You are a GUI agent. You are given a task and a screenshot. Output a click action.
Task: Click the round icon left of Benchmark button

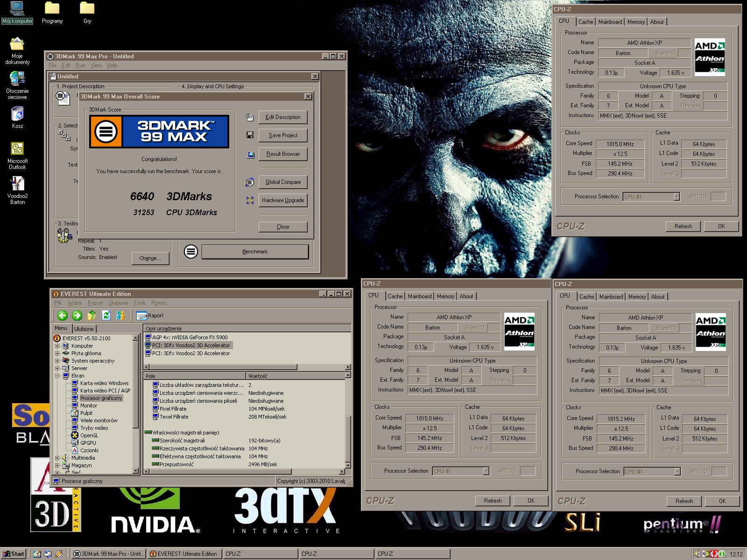[x=190, y=252]
